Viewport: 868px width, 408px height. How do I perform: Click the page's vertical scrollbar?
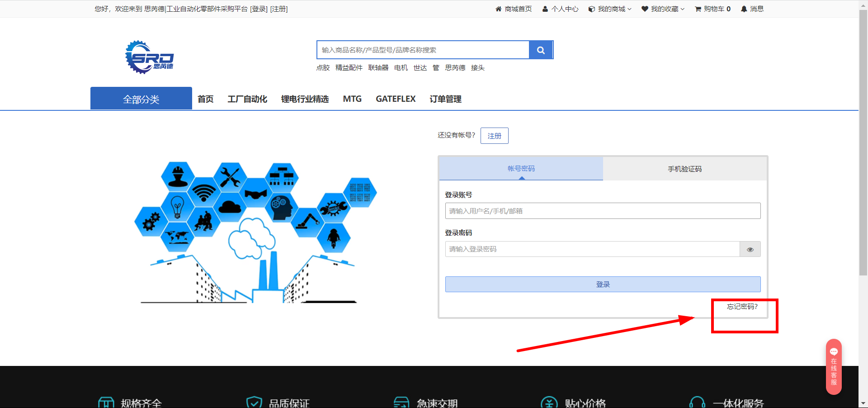tap(863, 145)
